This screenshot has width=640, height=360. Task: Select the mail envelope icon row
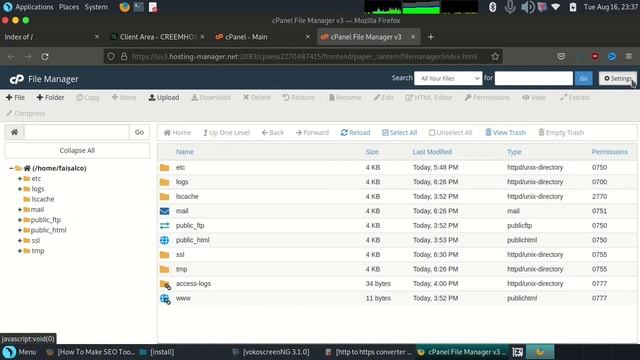click(164, 211)
